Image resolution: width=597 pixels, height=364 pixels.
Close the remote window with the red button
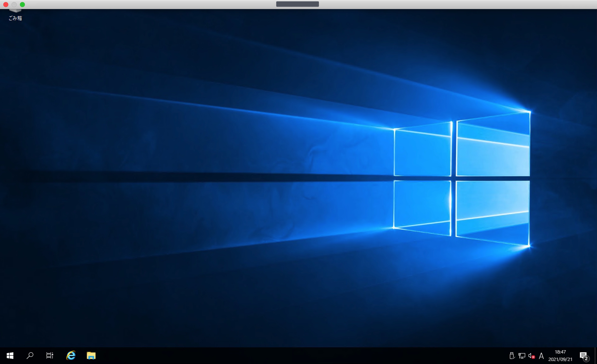6,4
